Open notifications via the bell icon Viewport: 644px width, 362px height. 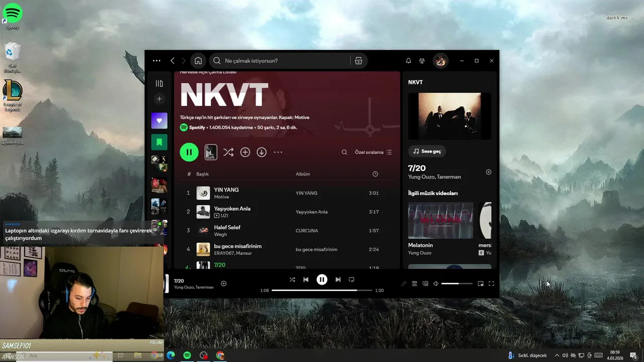[x=409, y=61]
